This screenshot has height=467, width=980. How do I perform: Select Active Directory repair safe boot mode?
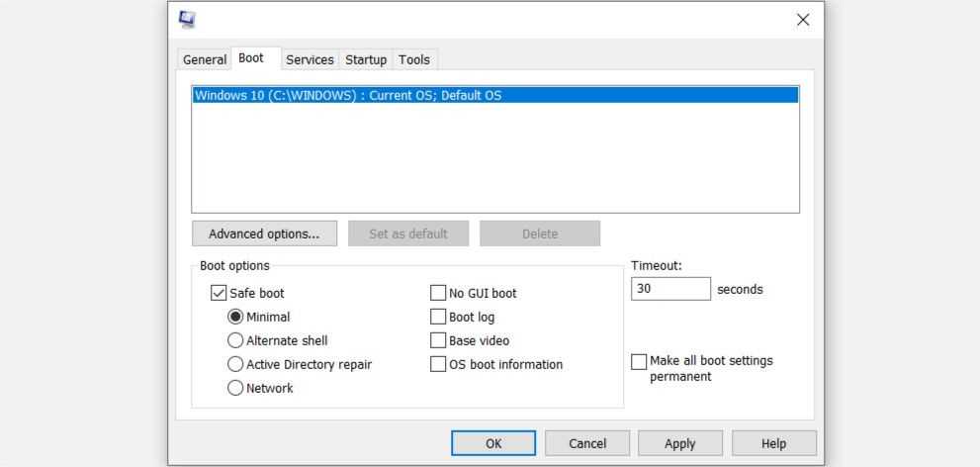pyautogui.click(x=235, y=364)
